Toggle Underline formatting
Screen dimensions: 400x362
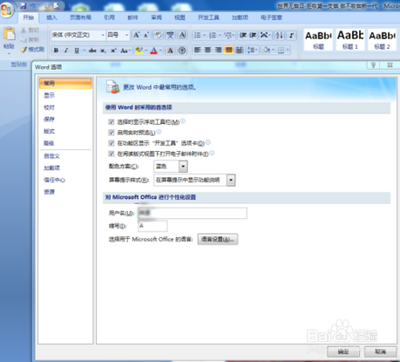click(77, 51)
